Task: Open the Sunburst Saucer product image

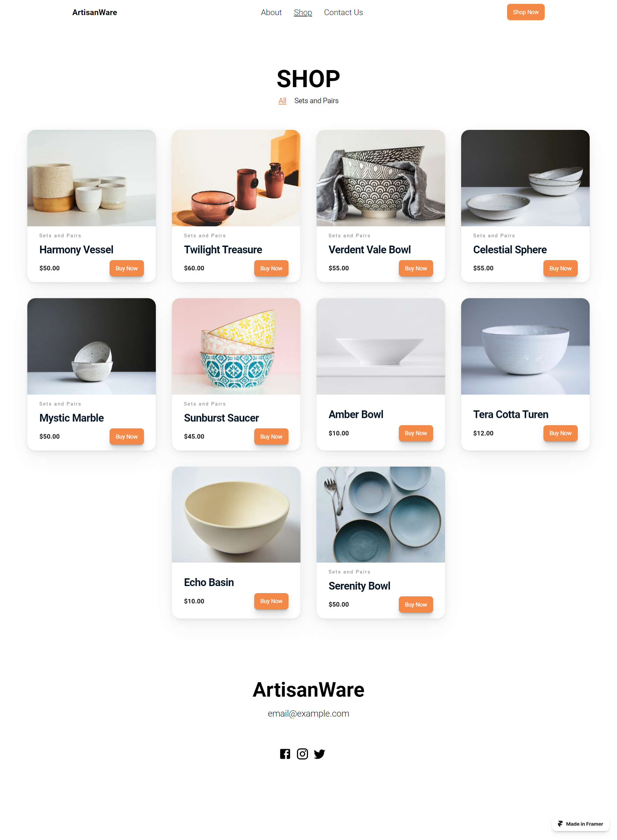Action: coord(236,346)
